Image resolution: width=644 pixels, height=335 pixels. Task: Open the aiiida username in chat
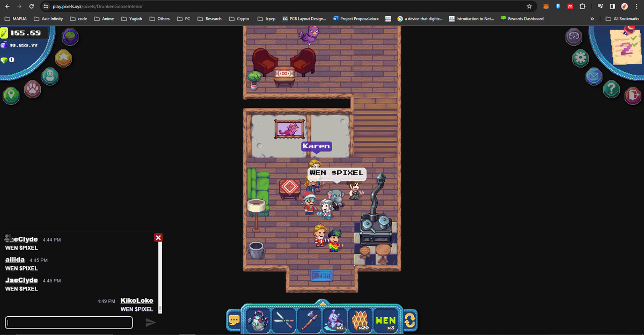[x=15, y=260]
